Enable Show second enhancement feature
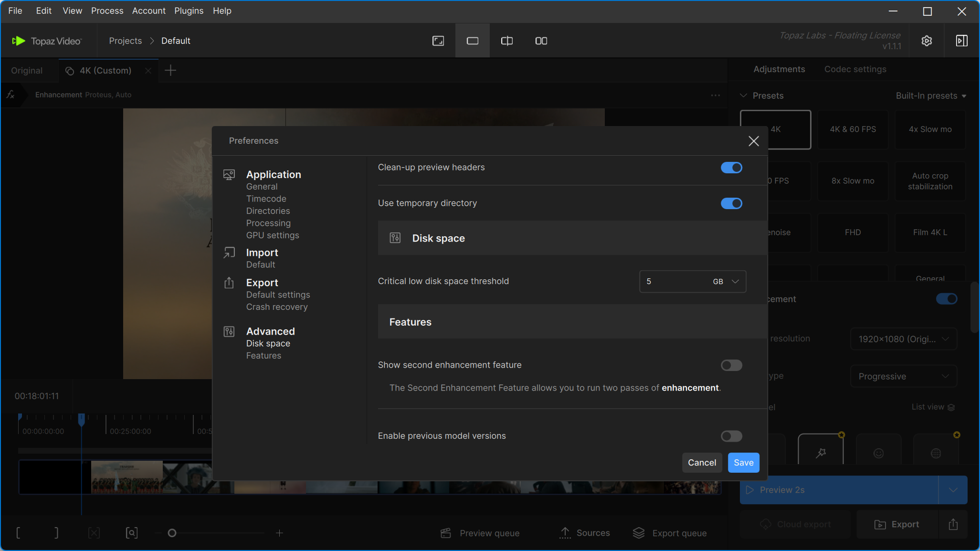Image resolution: width=980 pixels, height=551 pixels. (731, 365)
